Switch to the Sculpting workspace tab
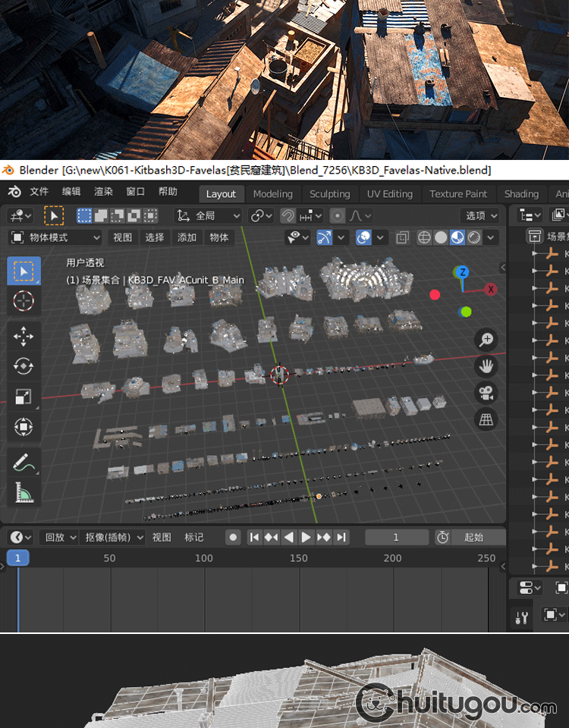The height and width of the screenshot is (728, 569). click(329, 193)
